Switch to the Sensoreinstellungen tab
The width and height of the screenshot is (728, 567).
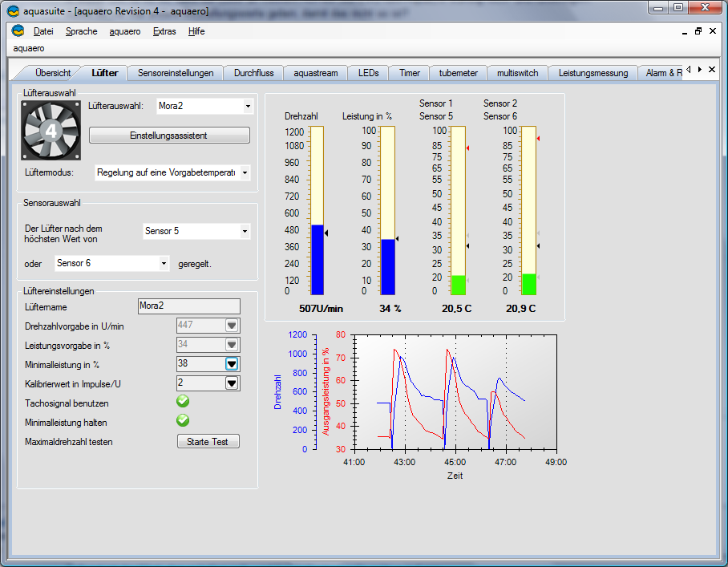click(176, 73)
